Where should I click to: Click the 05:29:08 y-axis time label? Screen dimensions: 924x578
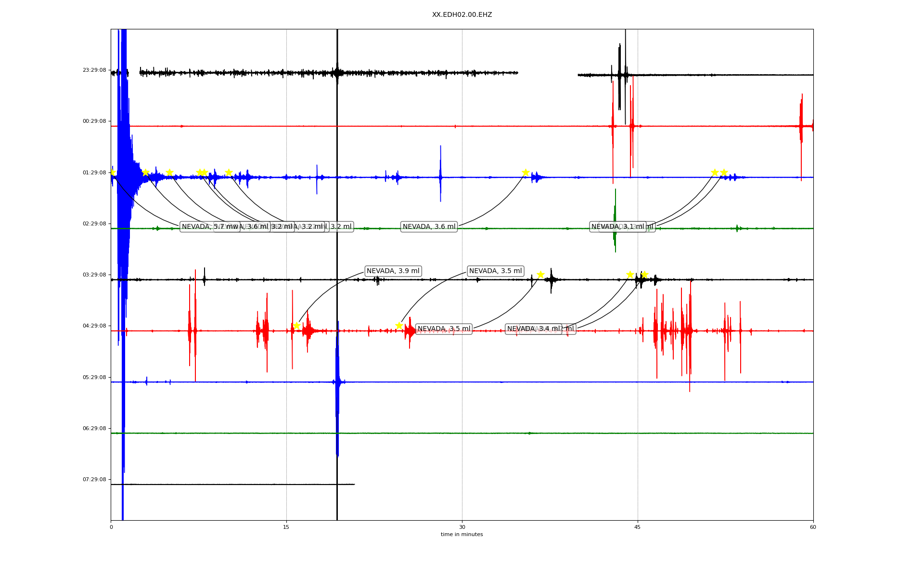coord(94,377)
